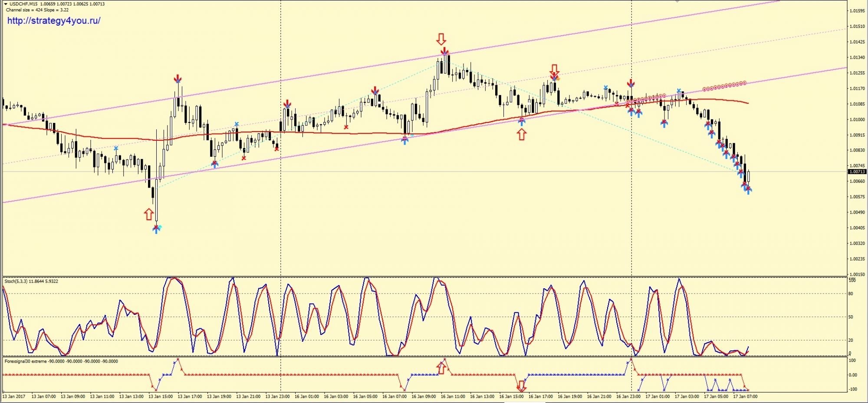The height and width of the screenshot is (403, 868).
Task: Click the red hollow up arrow beside the lowest candle
Action: coord(149,214)
